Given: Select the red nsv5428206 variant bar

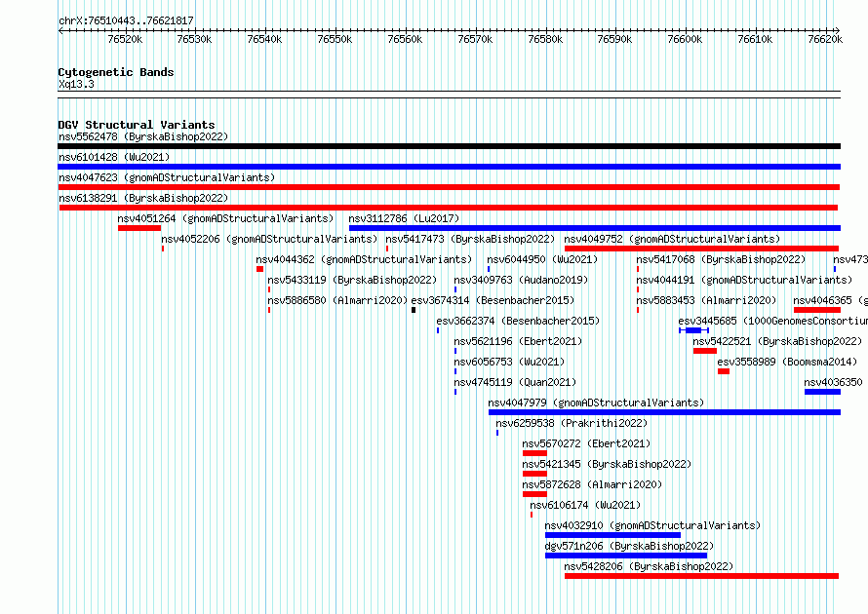Looking at the screenshot, I should pos(702,576).
